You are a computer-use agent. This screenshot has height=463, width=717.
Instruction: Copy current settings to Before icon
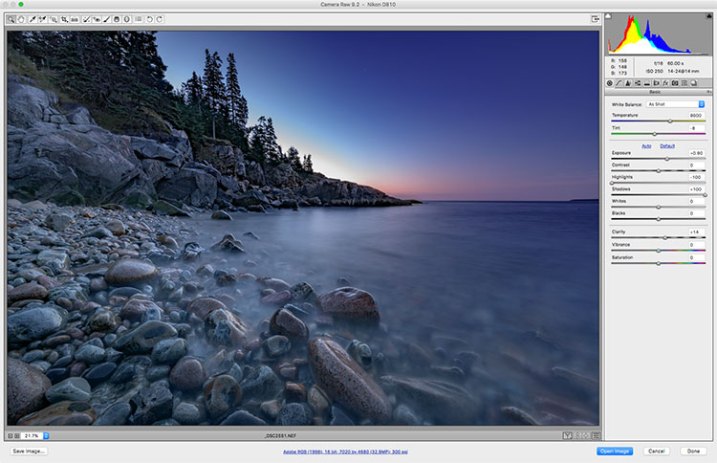tap(586, 436)
